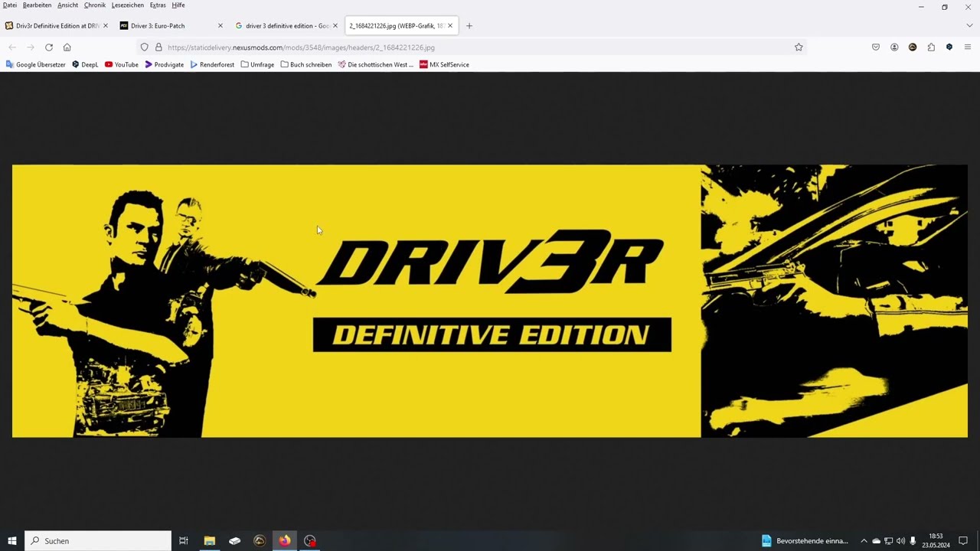Open the blue hexagon extension
Viewport: 980px width, 551px height.
949,47
